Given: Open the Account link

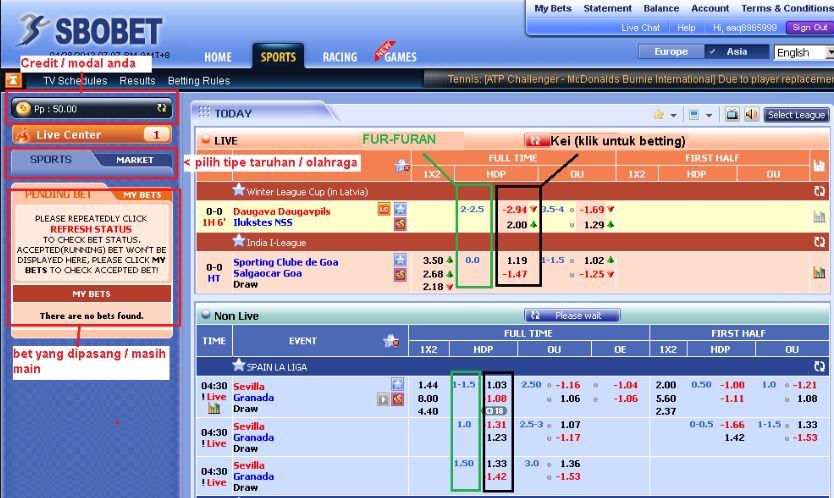Looking at the screenshot, I should tap(710, 9).
